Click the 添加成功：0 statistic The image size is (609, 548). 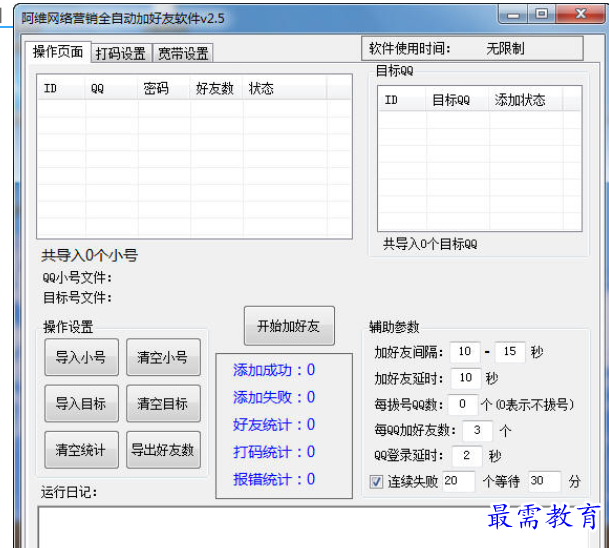coord(274,370)
